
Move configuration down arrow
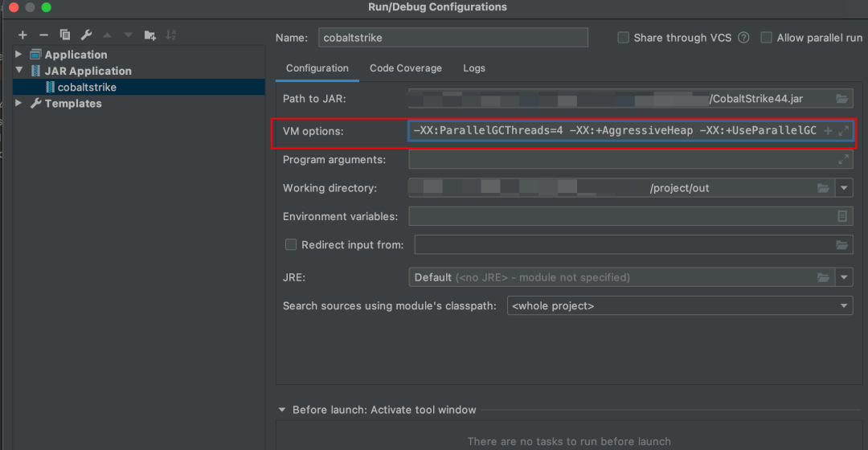point(129,35)
